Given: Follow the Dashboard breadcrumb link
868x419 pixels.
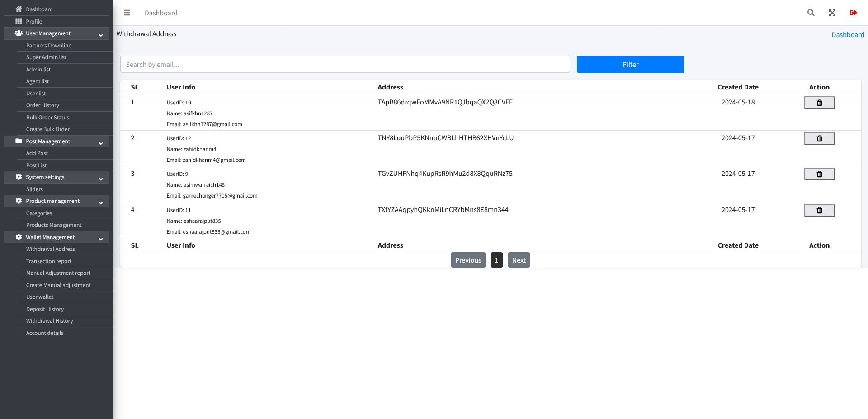Looking at the screenshot, I should (848, 35).
